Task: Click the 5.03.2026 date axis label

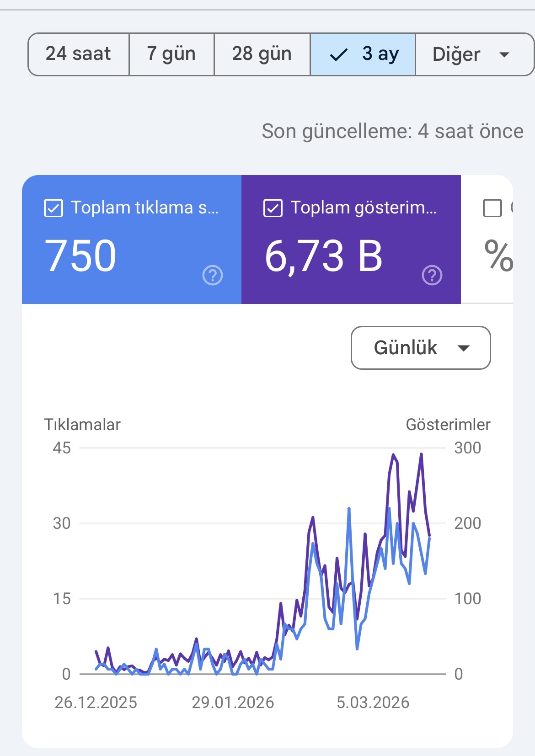Action: click(373, 703)
